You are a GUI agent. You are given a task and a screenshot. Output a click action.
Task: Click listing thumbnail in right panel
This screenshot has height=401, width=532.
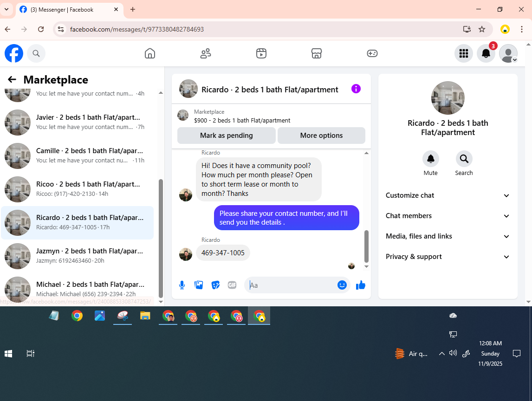coord(448,98)
